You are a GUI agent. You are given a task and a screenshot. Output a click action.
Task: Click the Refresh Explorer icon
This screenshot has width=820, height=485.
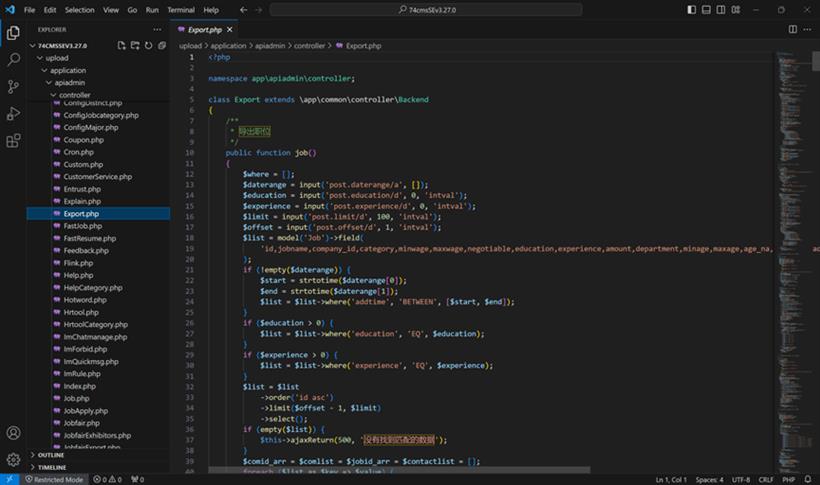coord(149,46)
